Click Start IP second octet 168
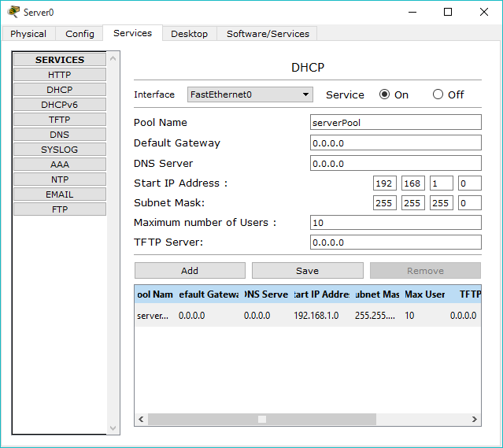 (x=413, y=183)
